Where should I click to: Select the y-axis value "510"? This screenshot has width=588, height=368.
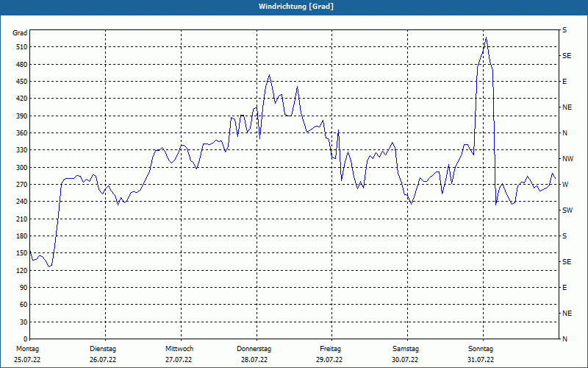(22, 47)
